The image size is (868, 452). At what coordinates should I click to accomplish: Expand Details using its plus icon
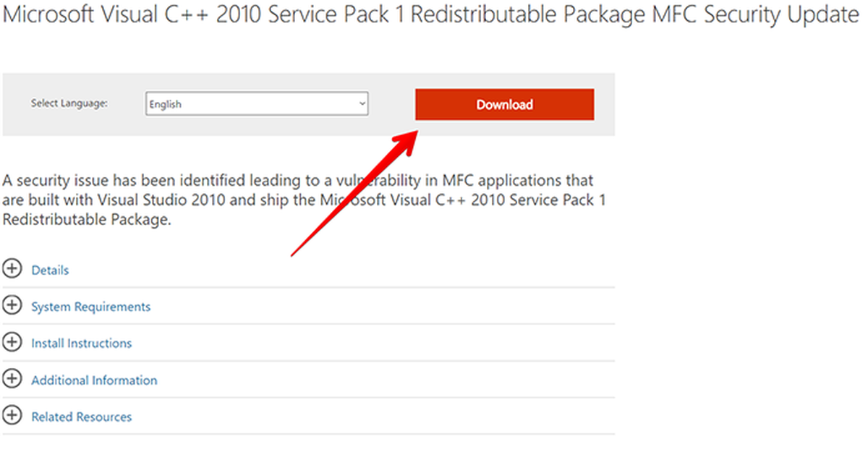pos(12,269)
